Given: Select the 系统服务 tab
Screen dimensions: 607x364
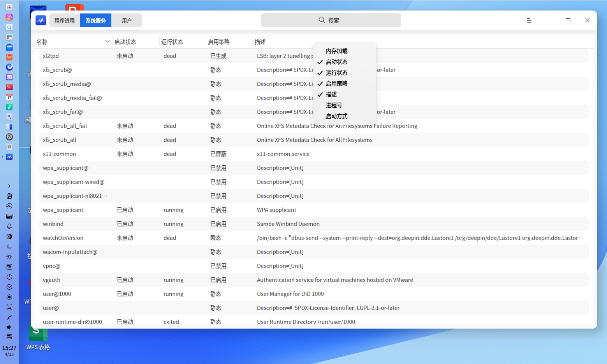Looking at the screenshot, I should click(96, 20).
